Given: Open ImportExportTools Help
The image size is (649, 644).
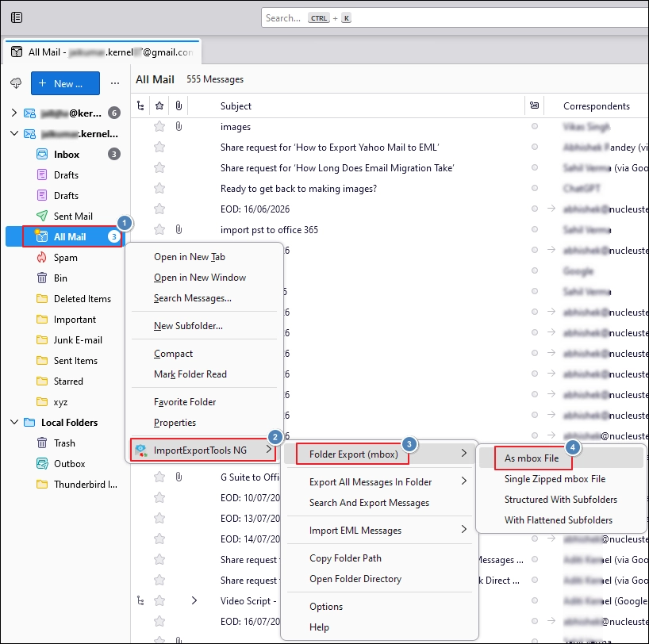Looking at the screenshot, I should tap(319, 627).
